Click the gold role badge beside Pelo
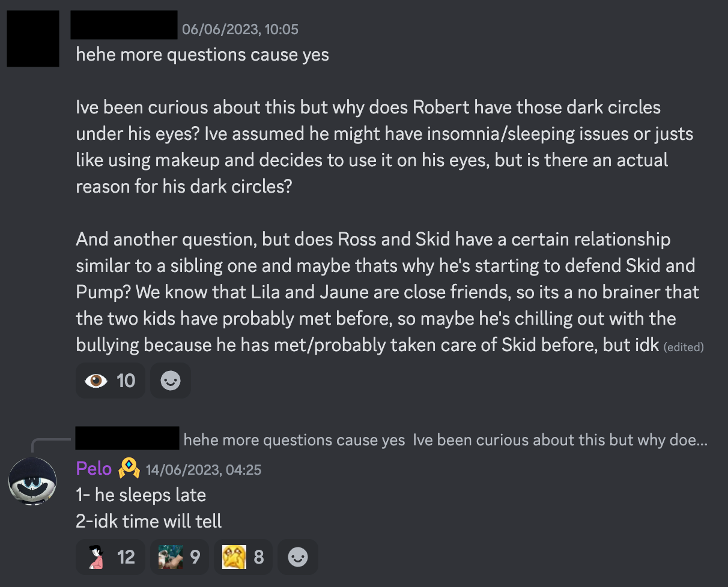The width and height of the screenshot is (728, 587). (x=129, y=468)
